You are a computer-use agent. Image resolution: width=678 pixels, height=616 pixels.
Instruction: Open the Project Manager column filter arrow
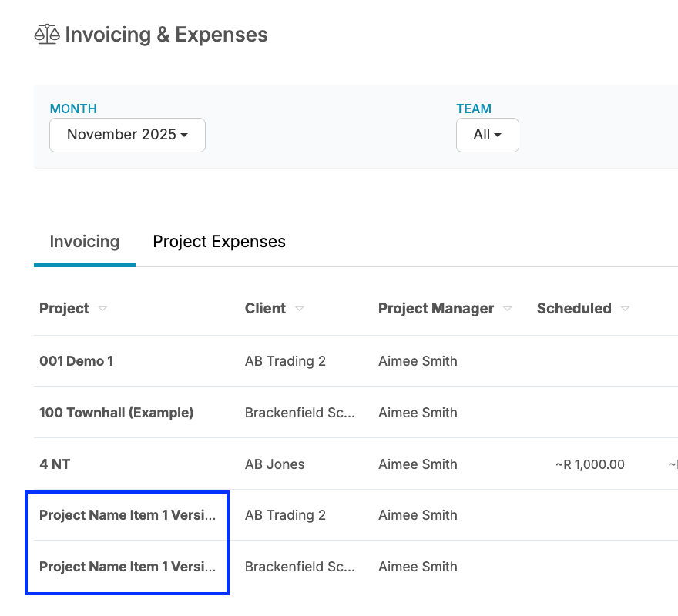(x=508, y=309)
